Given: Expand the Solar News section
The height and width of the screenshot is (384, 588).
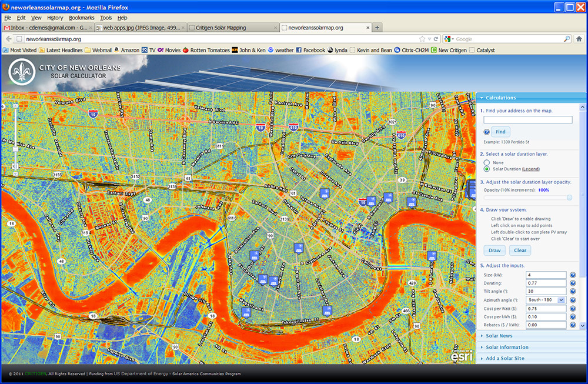Looking at the screenshot, I should 499,336.
